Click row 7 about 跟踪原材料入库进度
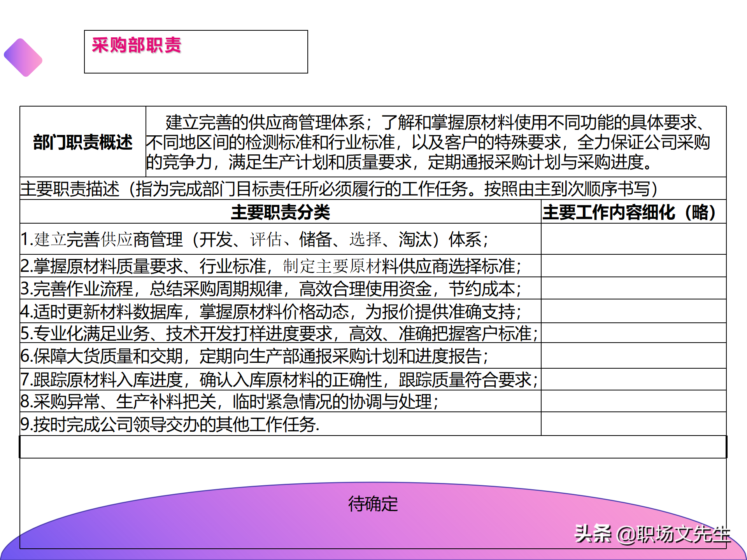Screen dimensions: 747x560 (281, 380)
